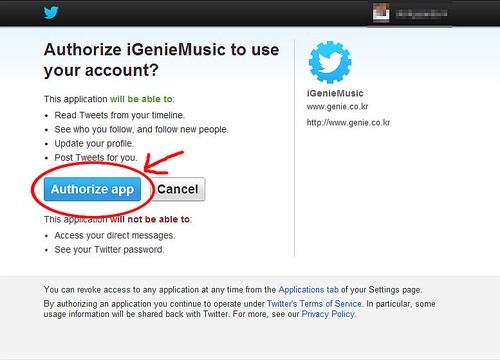Click the Access your direct messages item
Screen dimensions: 500x360
point(115,235)
